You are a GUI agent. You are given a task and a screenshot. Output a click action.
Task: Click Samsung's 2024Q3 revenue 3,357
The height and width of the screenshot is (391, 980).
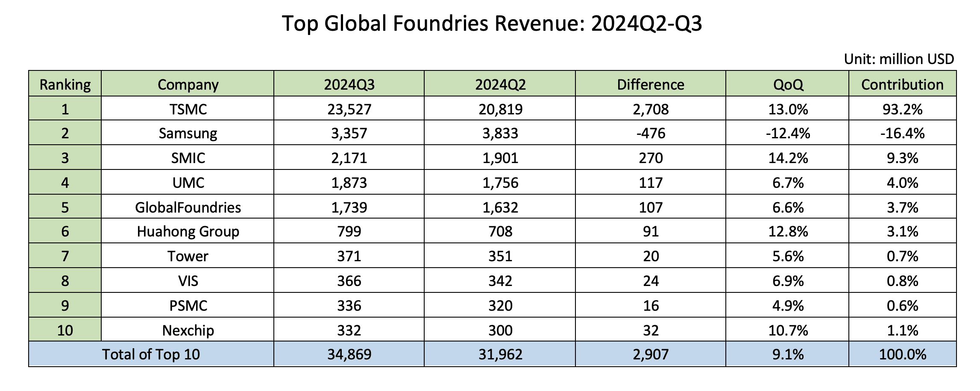point(349,133)
